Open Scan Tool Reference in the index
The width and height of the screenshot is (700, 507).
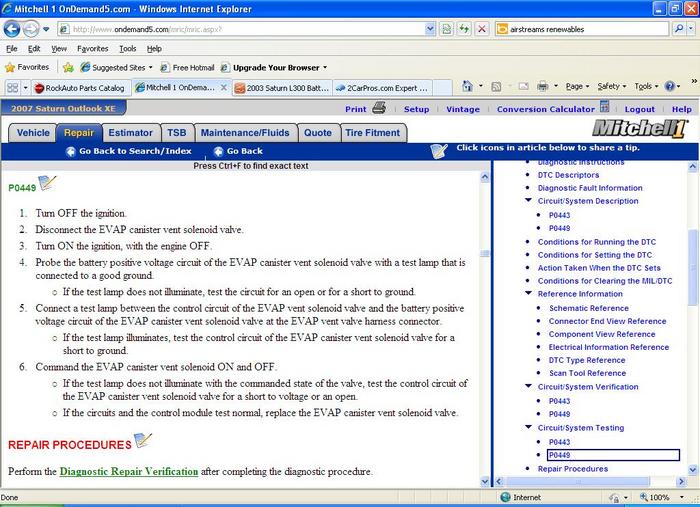click(x=587, y=373)
